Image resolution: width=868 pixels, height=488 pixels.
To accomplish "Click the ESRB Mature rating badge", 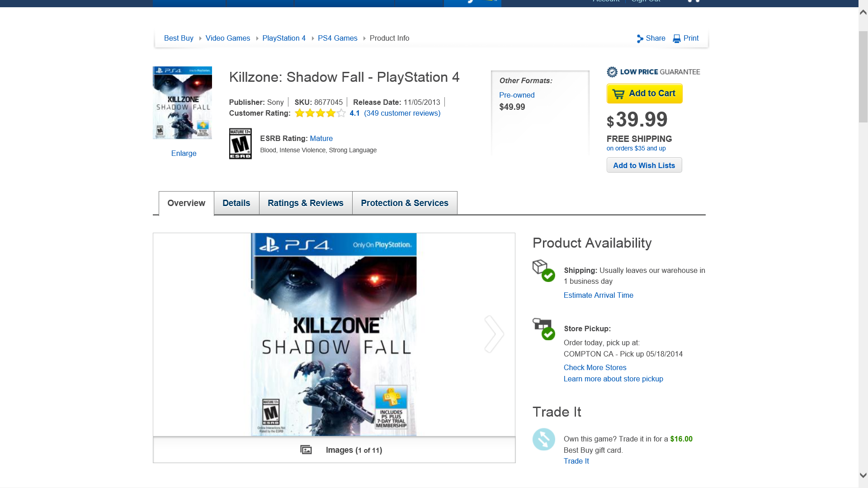I will (241, 144).
